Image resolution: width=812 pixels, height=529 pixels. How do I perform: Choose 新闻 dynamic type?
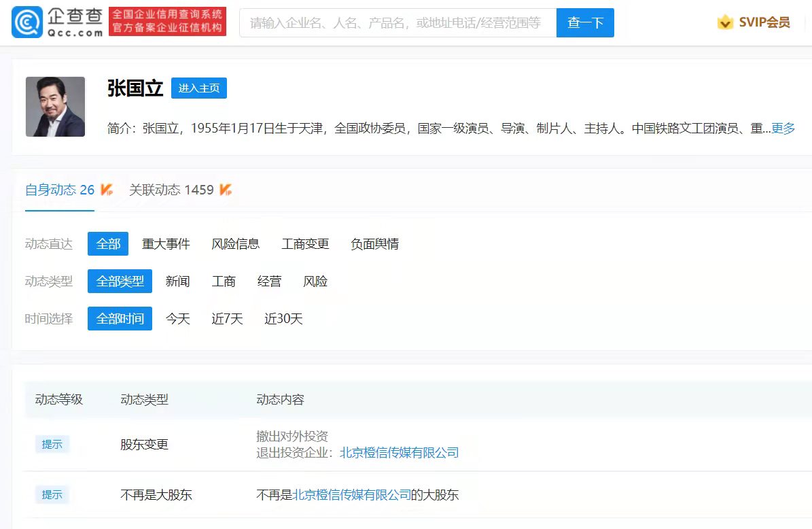pyautogui.click(x=177, y=281)
